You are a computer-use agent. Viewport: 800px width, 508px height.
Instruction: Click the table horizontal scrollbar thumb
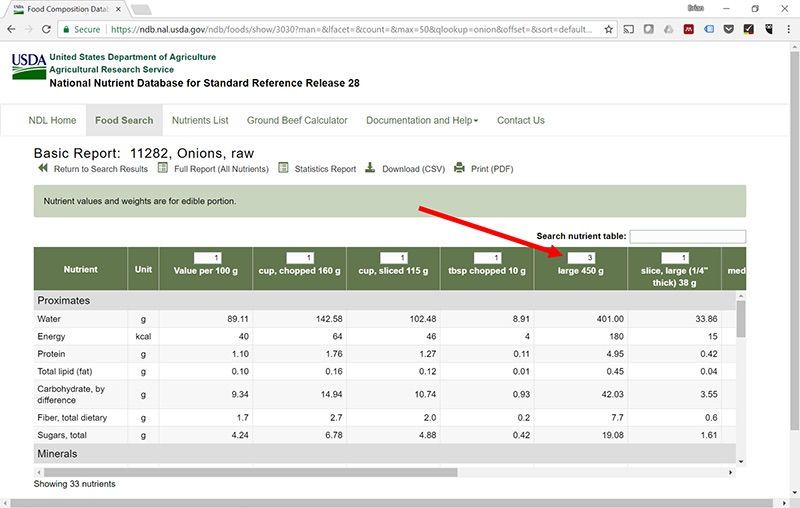click(x=251, y=472)
